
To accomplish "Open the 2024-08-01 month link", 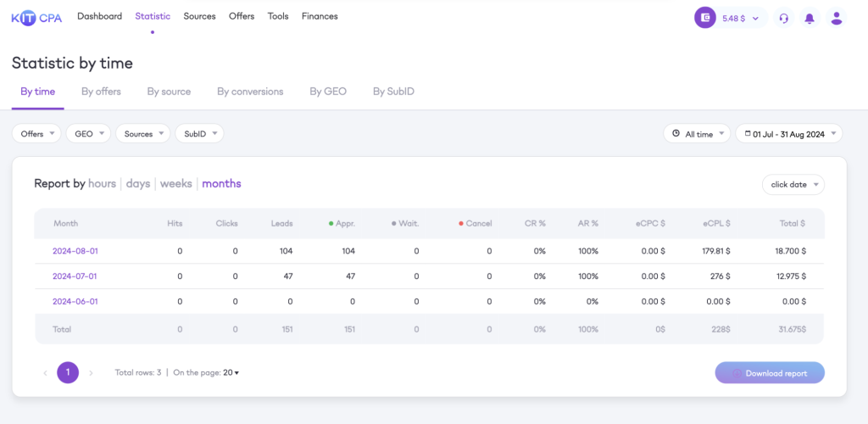I will click(x=75, y=251).
